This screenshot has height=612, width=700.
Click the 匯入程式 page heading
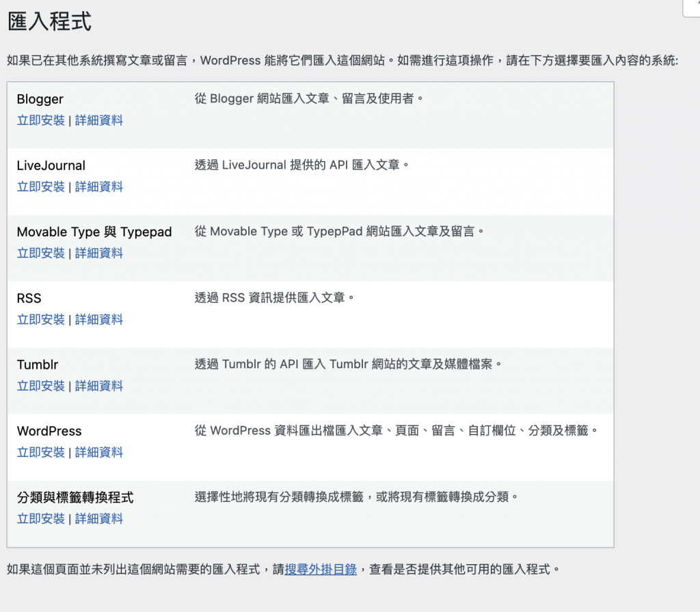click(49, 21)
